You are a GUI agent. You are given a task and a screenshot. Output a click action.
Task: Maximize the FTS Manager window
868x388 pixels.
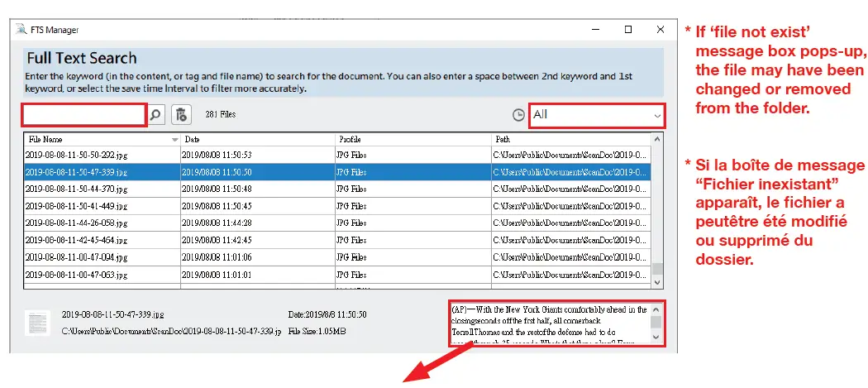628,30
